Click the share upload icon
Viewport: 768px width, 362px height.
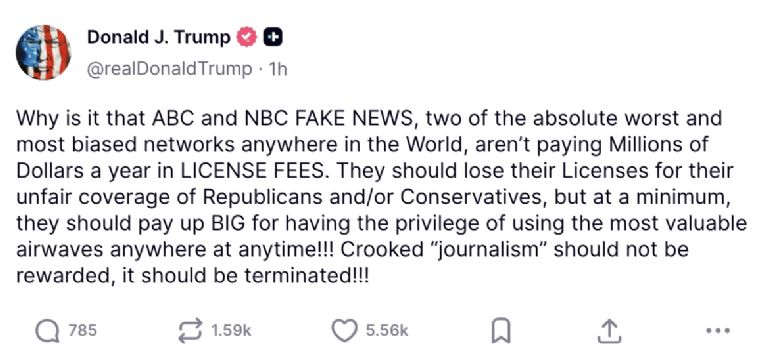[x=610, y=331]
